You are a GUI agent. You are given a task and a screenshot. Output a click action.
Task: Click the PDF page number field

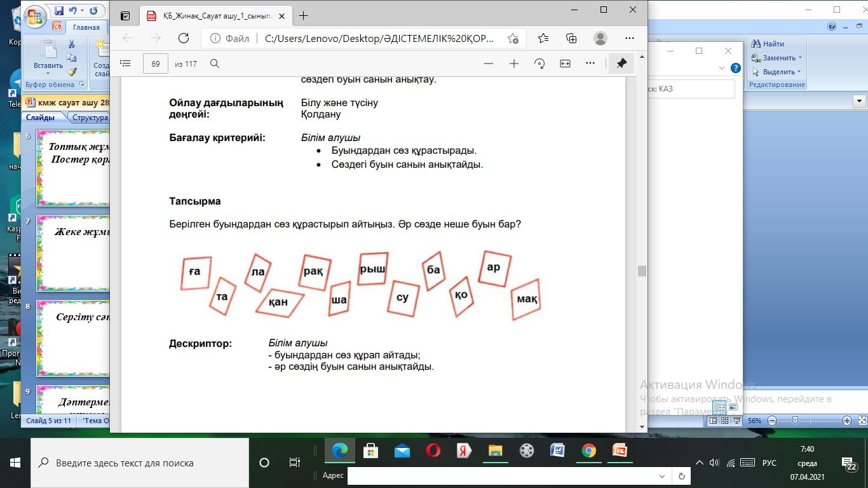coord(156,64)
